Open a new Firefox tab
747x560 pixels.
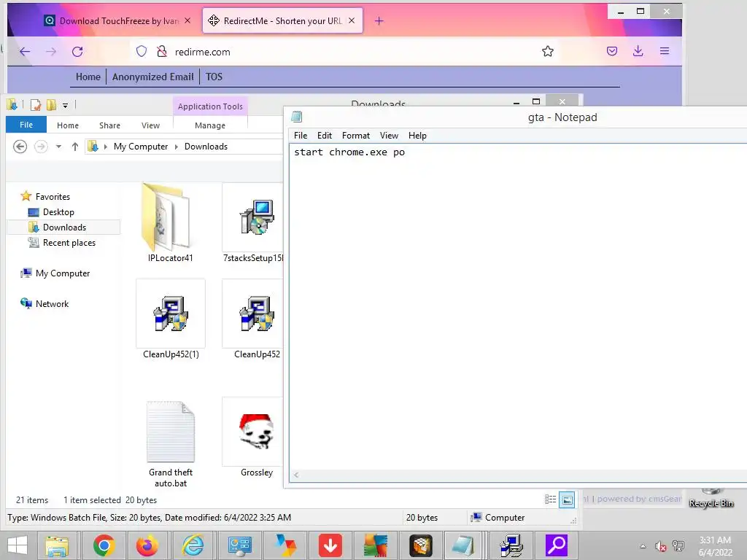379,21
